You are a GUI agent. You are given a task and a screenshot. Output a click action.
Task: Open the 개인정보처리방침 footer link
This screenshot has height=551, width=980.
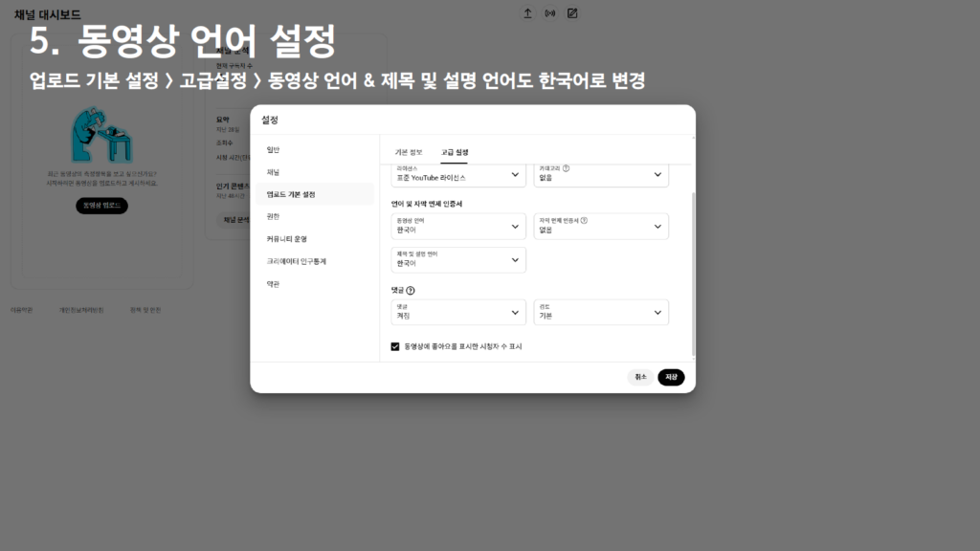click(x=81, y=311)
